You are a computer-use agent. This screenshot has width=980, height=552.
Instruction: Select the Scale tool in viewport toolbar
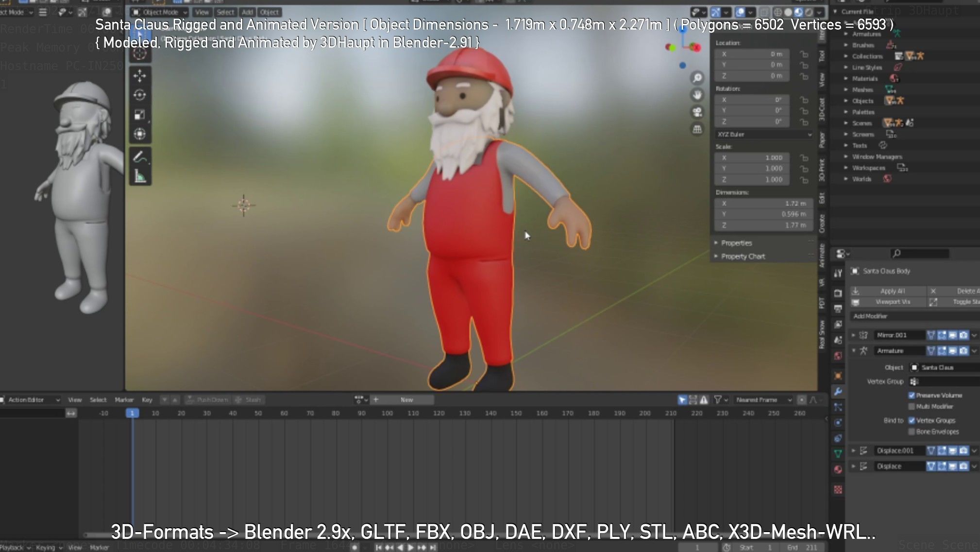tap(140, 115)
